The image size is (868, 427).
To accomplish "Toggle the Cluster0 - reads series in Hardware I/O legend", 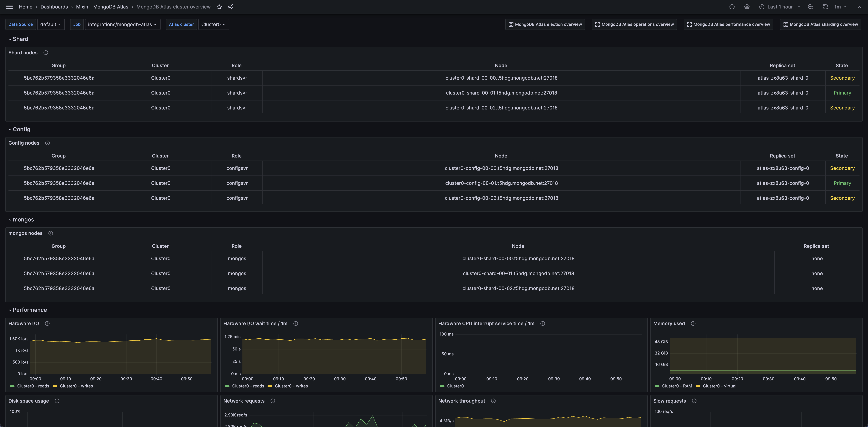I will point(33,386).
